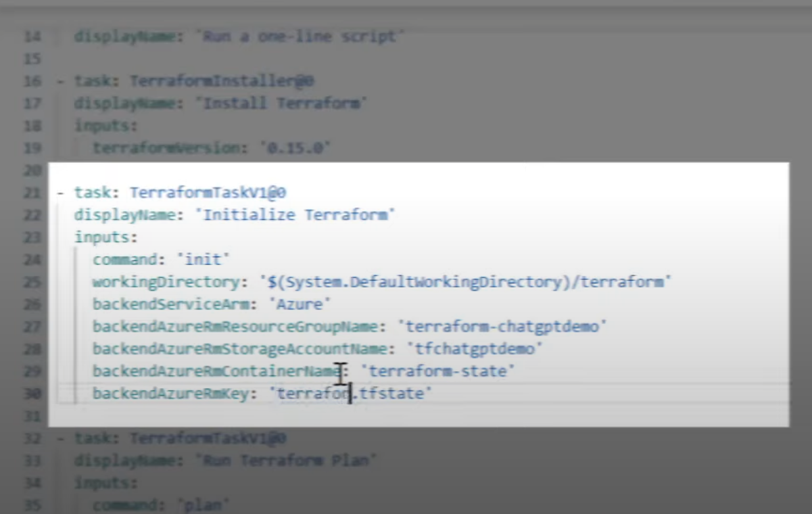Click the backendAzureRmResourceGroupName property key

[x=235, y=327]
